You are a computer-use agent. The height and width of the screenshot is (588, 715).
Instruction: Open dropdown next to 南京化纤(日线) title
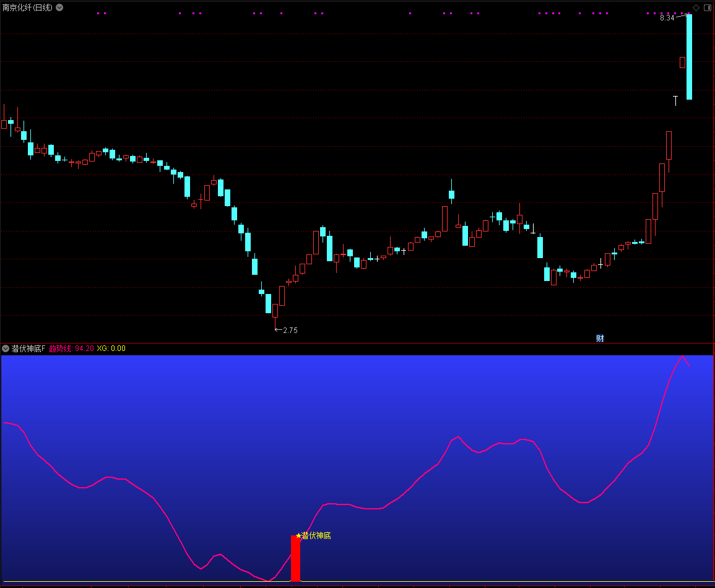59,7
